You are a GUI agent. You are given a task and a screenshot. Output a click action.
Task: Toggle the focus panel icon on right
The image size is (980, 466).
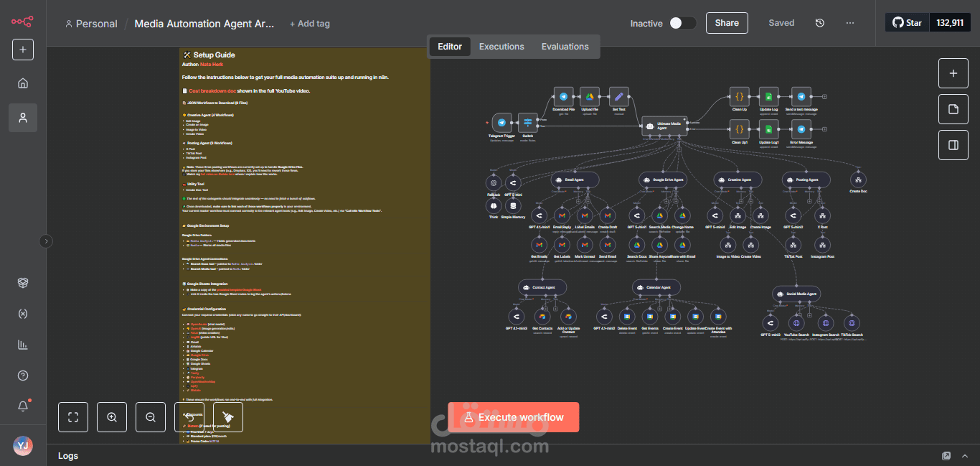pyautogui.click(x=953, y=145)
